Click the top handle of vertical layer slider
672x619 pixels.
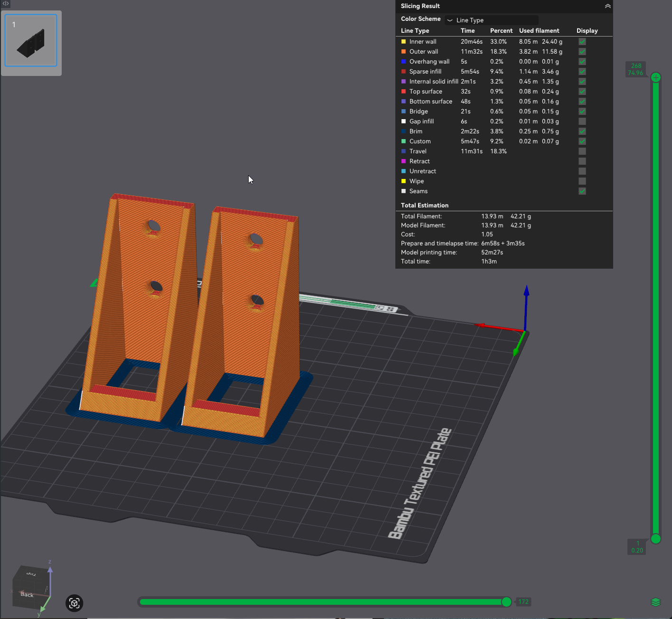tap(656, 77)
